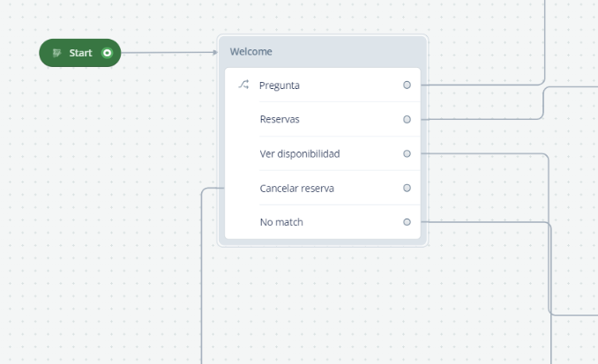Click the No match path label
This screenshot has height=364, width=598.
[281, 222]
